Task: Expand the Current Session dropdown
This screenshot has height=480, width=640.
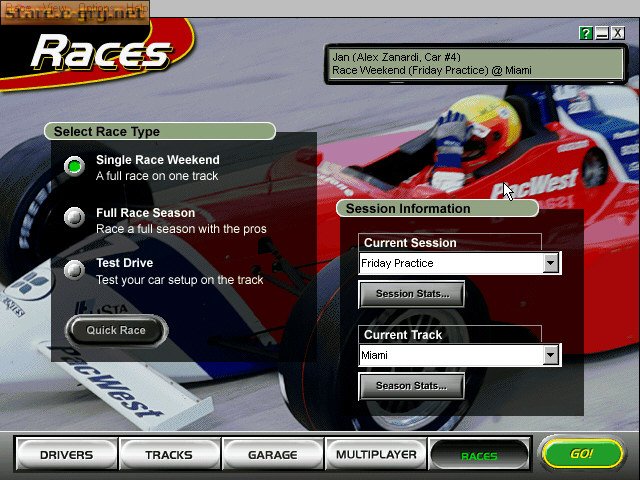Action: click(x=551, y=263)
